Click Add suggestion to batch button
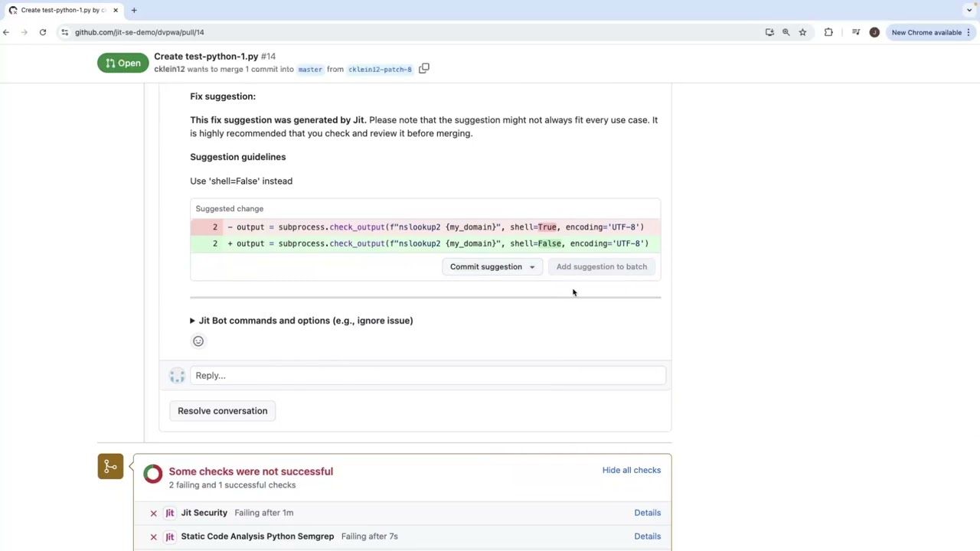 point(602,267)
